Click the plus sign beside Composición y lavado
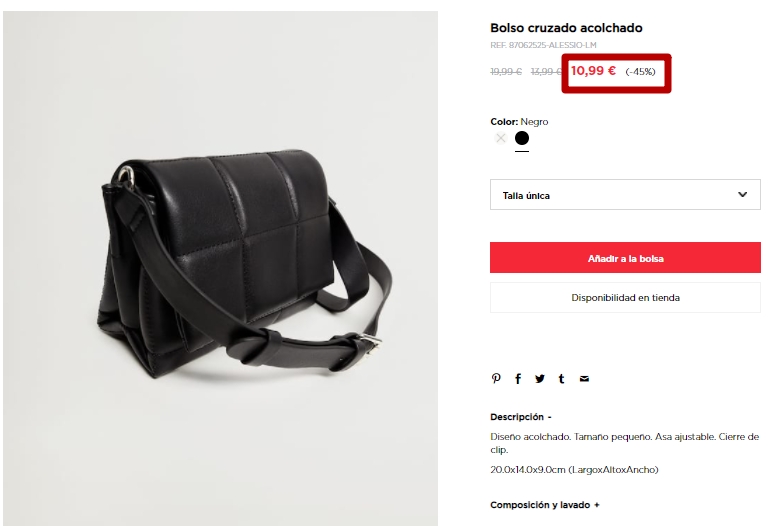Viewport: 773px width, 526px height. [x=597, y=505]
